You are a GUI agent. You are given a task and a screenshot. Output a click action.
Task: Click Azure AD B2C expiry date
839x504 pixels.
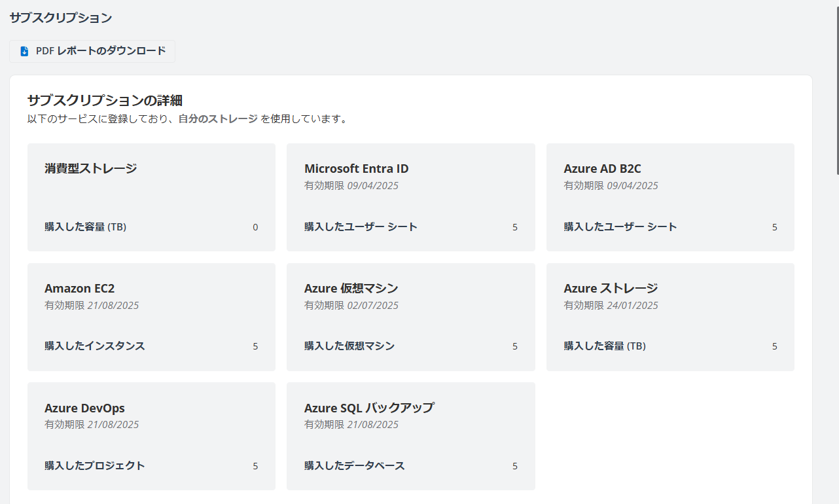coord(633,185)
